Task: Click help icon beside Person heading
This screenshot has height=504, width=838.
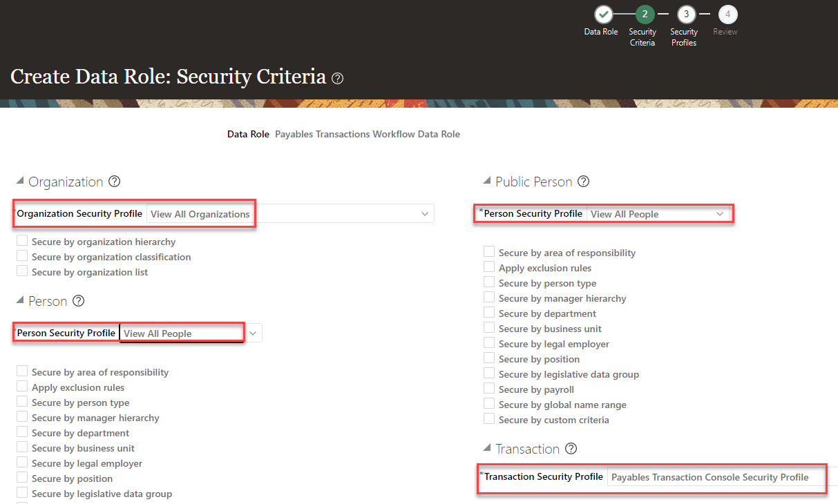Action: pyautogui.click(x=79, y=301)
